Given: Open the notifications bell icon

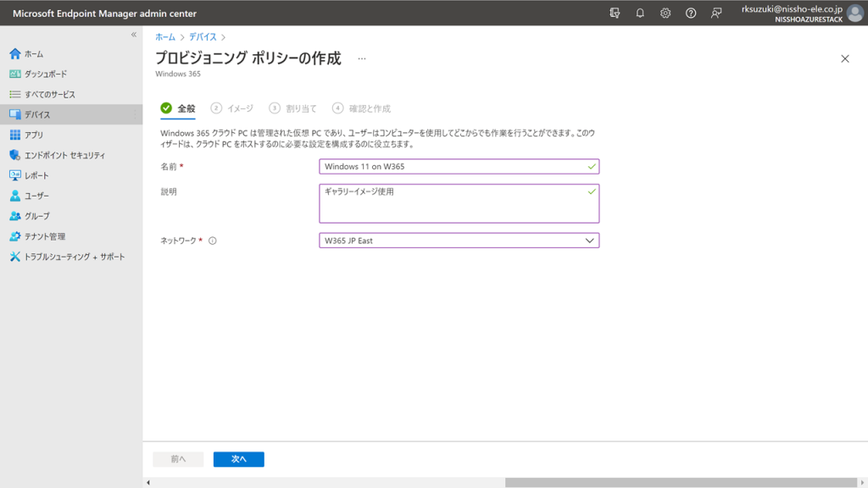Looking at the screenshot, I should [x=640, y=13].
